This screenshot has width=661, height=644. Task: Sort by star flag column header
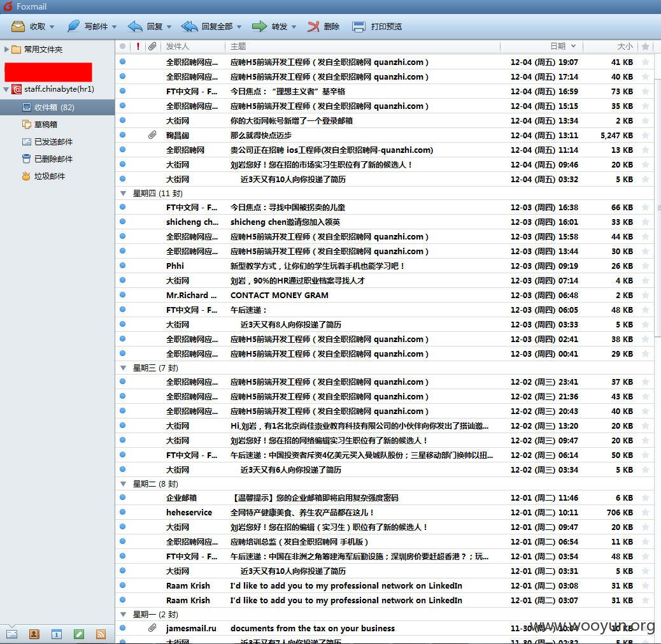[x=645, y=47]
